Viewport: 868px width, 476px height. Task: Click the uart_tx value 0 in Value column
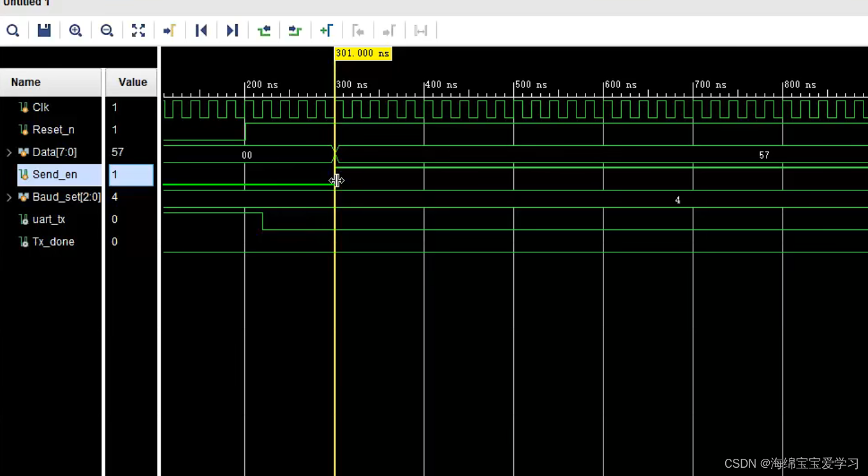pyautogui.click(x=114, y=219)
